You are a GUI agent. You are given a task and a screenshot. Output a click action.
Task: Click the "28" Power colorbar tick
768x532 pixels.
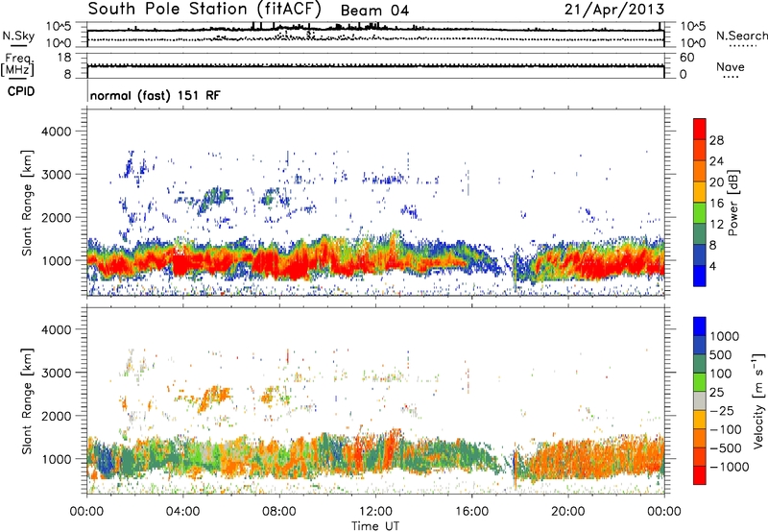tap(716, 140)
